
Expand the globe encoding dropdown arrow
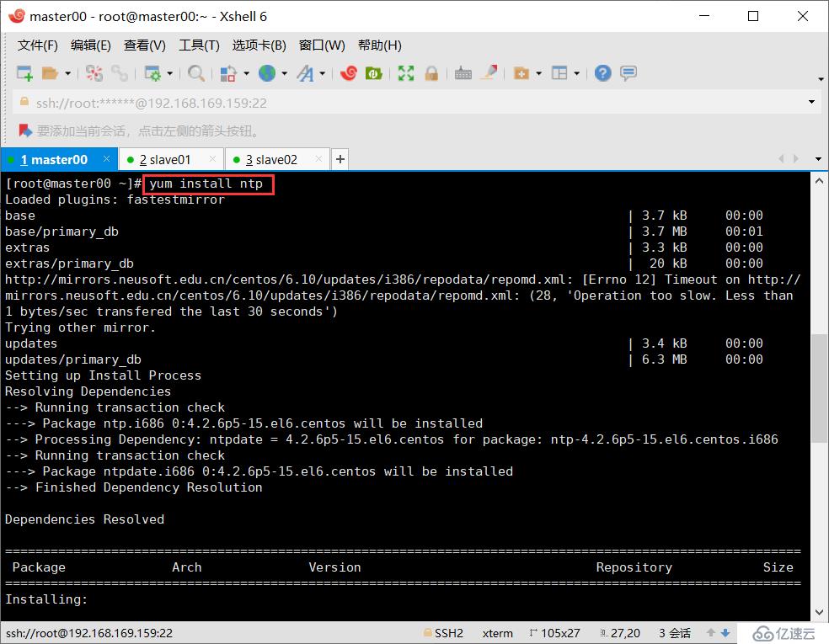coord(285,73)
